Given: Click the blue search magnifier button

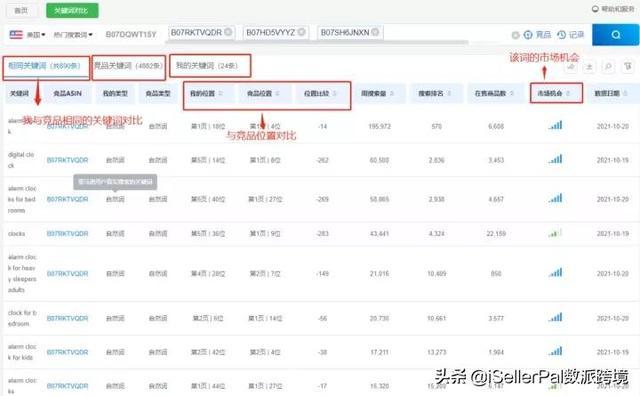Looking at the screenshot, I should (x=616, y=35).
